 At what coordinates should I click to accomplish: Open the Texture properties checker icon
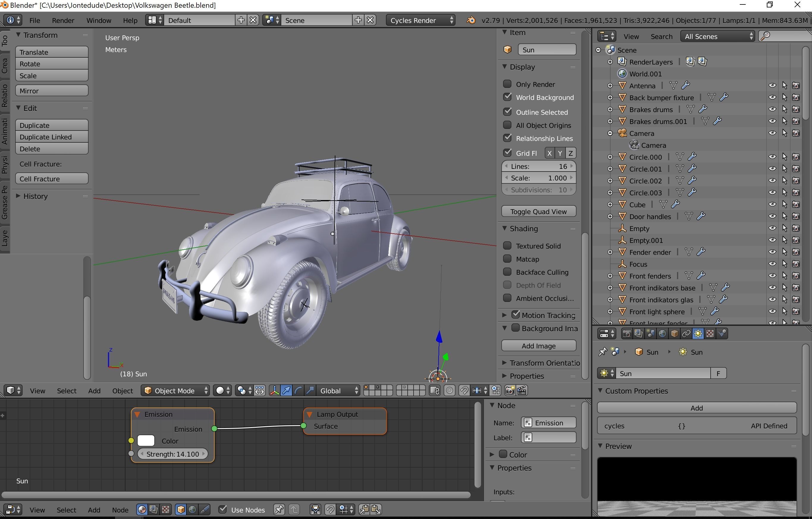point(709,334)
